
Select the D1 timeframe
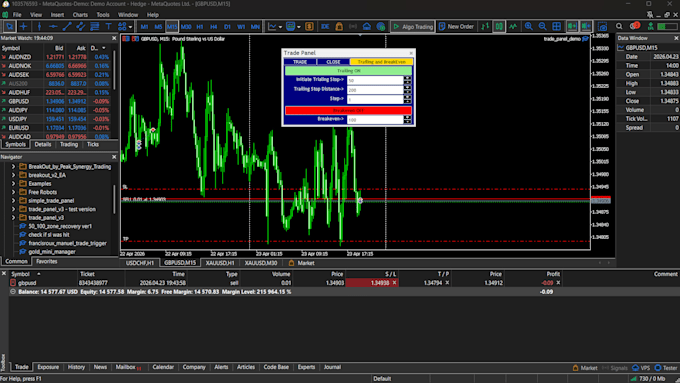[227, 27]
